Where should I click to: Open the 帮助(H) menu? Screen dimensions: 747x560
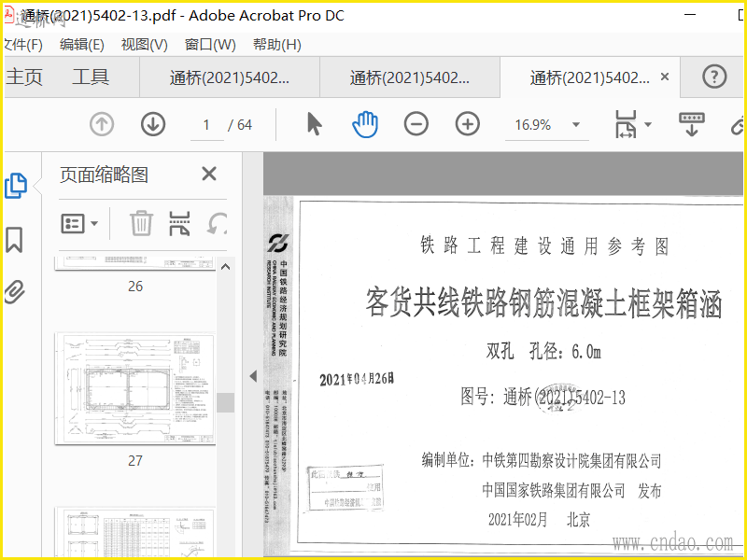click(x=277, y=45)
